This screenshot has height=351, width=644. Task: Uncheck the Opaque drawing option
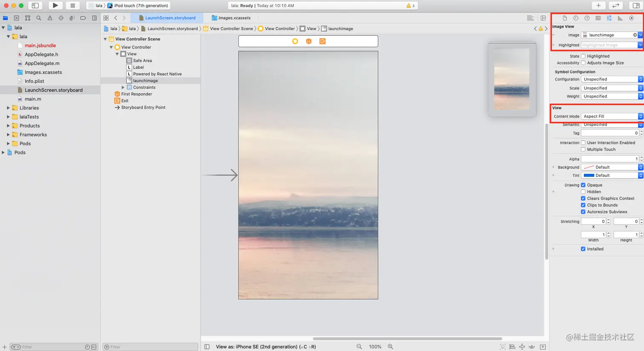click(583, 185)
